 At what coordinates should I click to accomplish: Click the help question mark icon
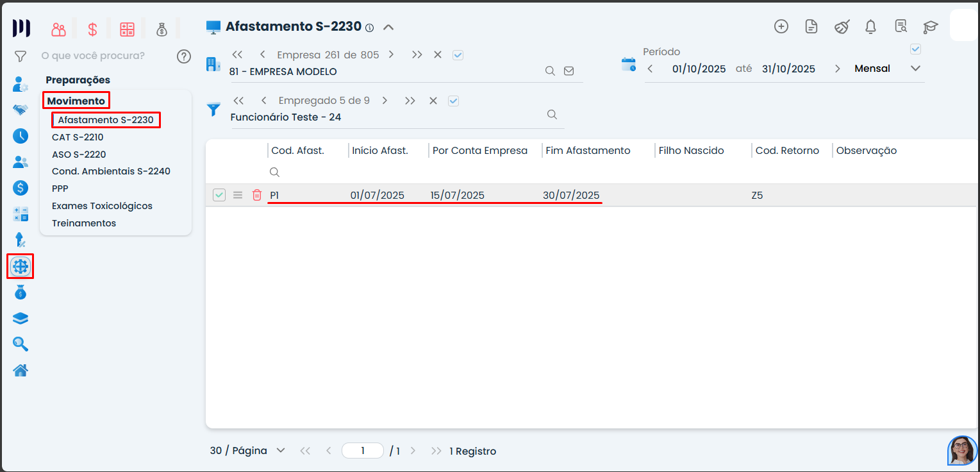coord(184,56)
